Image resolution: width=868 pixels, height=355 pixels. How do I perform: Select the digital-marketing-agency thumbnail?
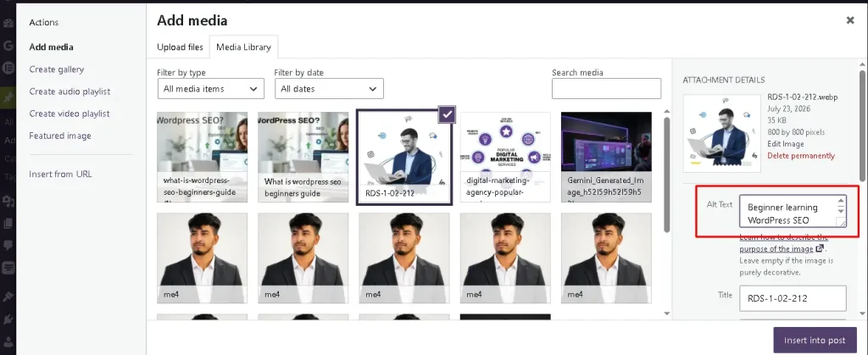505,157
